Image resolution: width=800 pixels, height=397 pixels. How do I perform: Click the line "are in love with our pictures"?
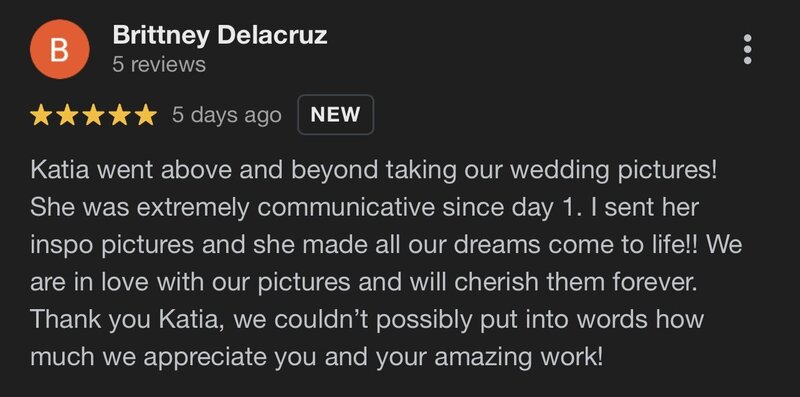point(364,282)
